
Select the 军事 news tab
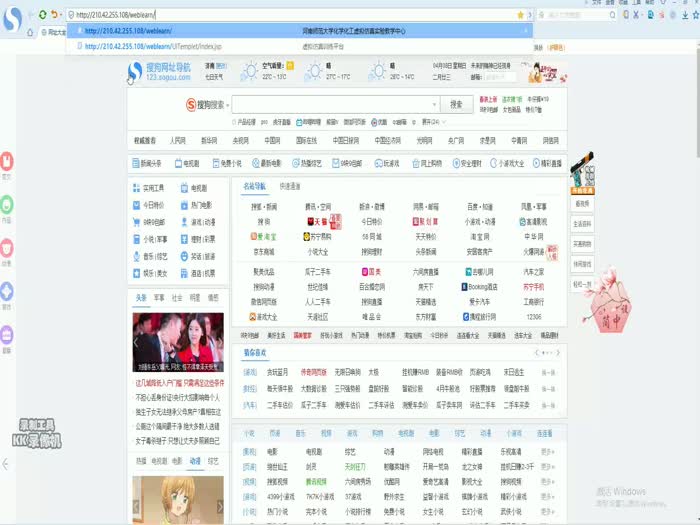tap(158, 297)
